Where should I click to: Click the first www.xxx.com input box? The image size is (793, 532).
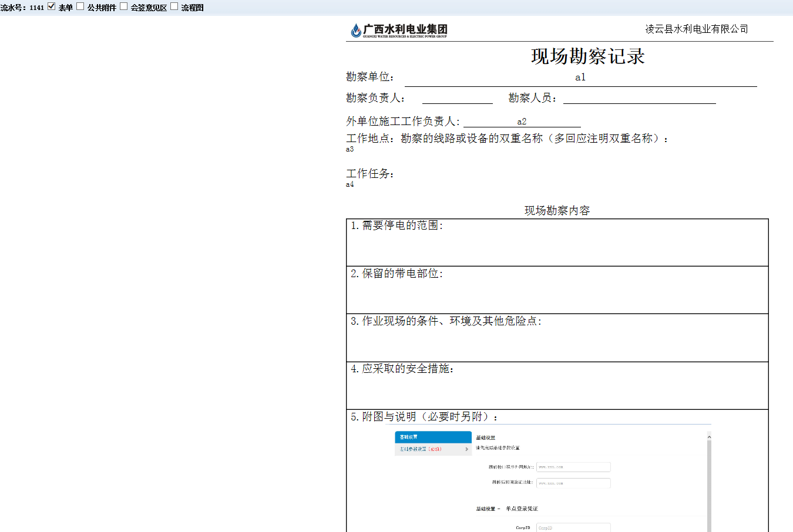(x=573, y=467)
